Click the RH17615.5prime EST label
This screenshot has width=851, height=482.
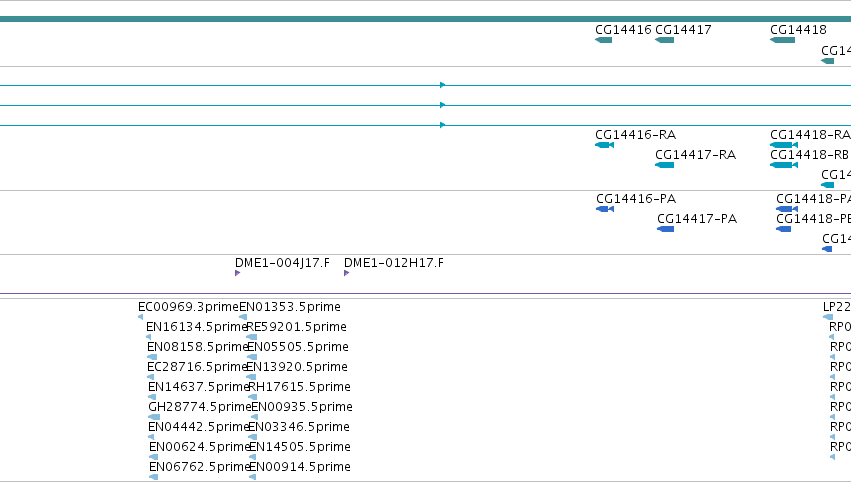(x=299, y=387)
